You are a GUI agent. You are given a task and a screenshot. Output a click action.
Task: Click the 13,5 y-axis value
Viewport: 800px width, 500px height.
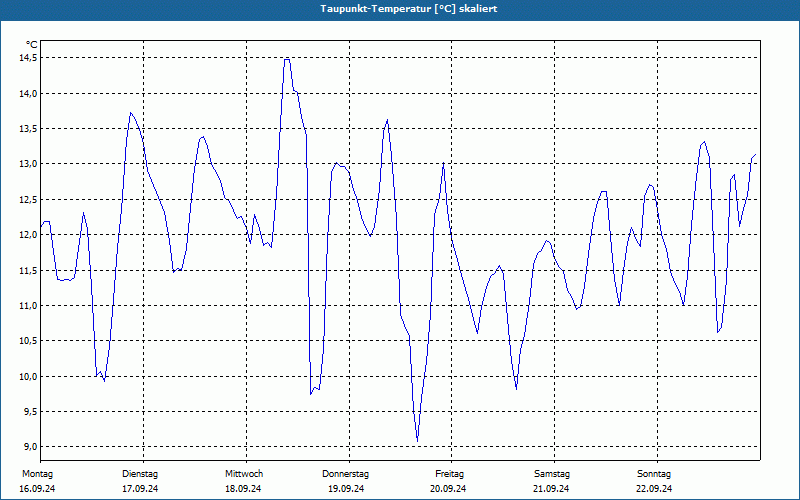[28, 129]
